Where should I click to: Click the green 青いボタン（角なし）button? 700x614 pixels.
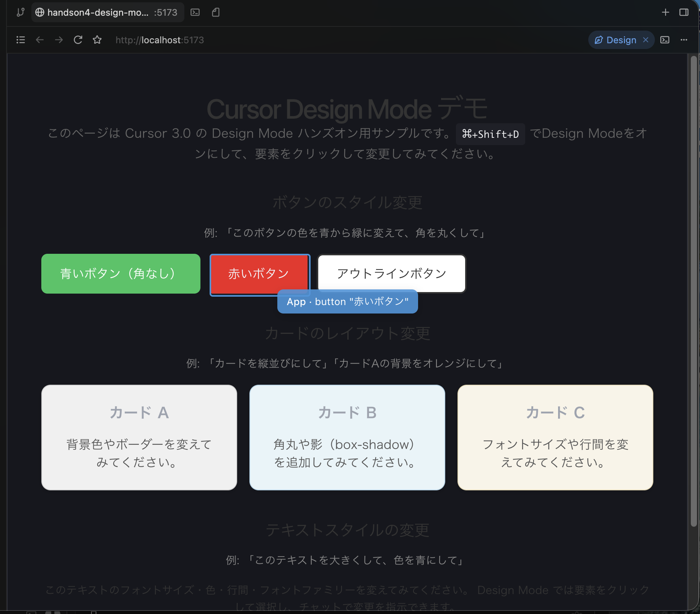120,274
